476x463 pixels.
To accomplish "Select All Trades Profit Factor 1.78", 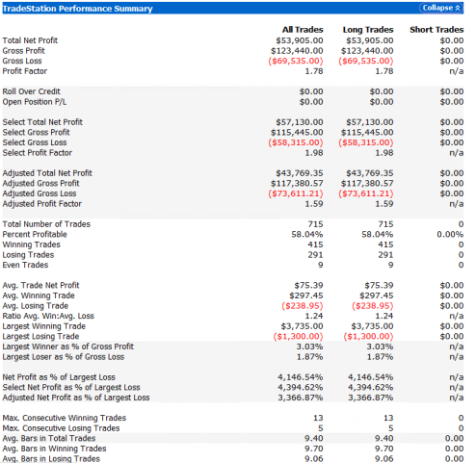I will (x=314, y=71).
